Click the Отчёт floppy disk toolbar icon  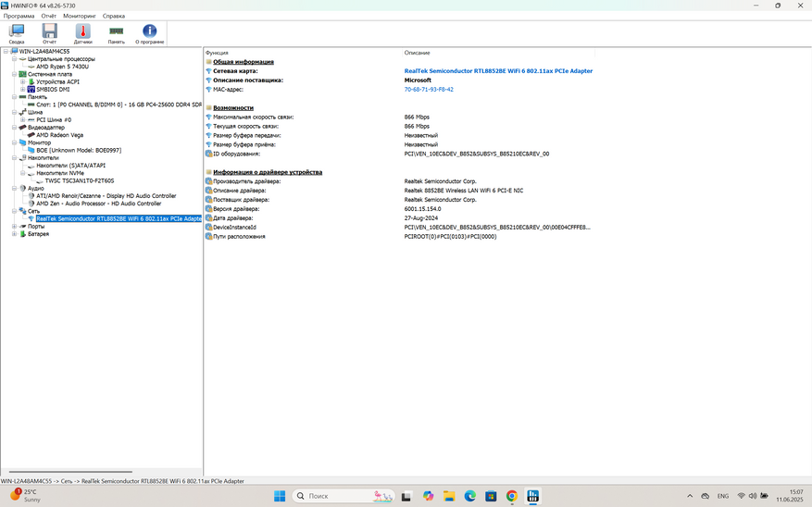tap(50, 31)
